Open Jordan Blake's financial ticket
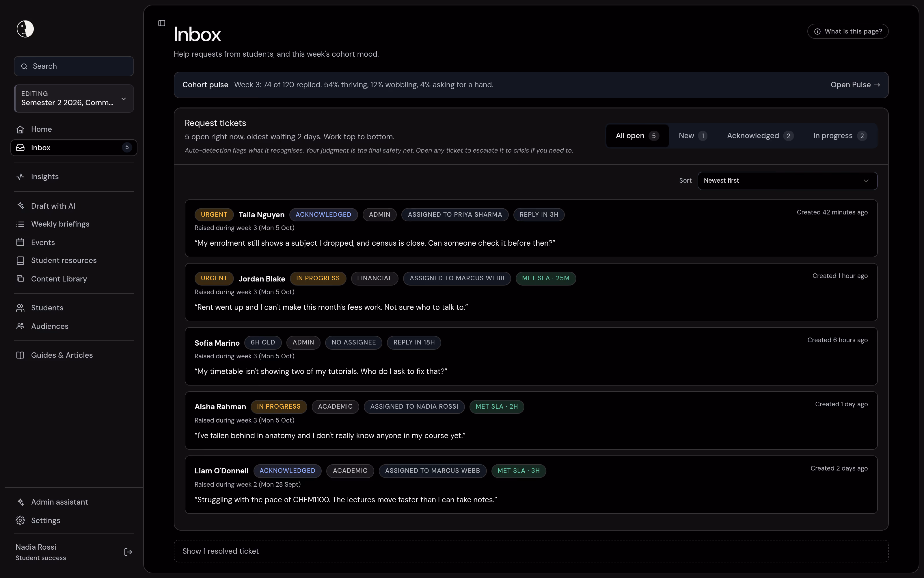 coord(531,292)
